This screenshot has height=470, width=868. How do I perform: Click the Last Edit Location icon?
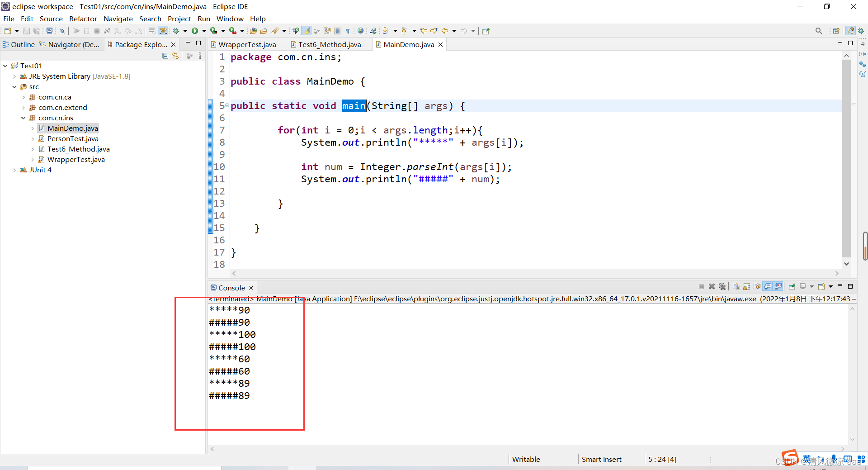click(424, 31)
